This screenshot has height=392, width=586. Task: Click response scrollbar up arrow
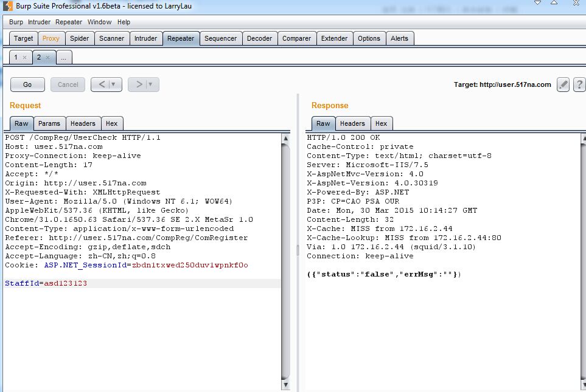click(584, 139)
